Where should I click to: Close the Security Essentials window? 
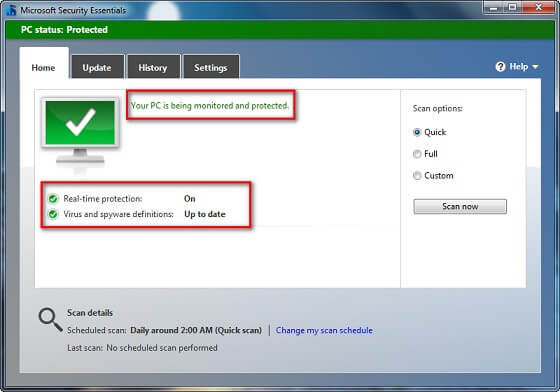(539, 7)
